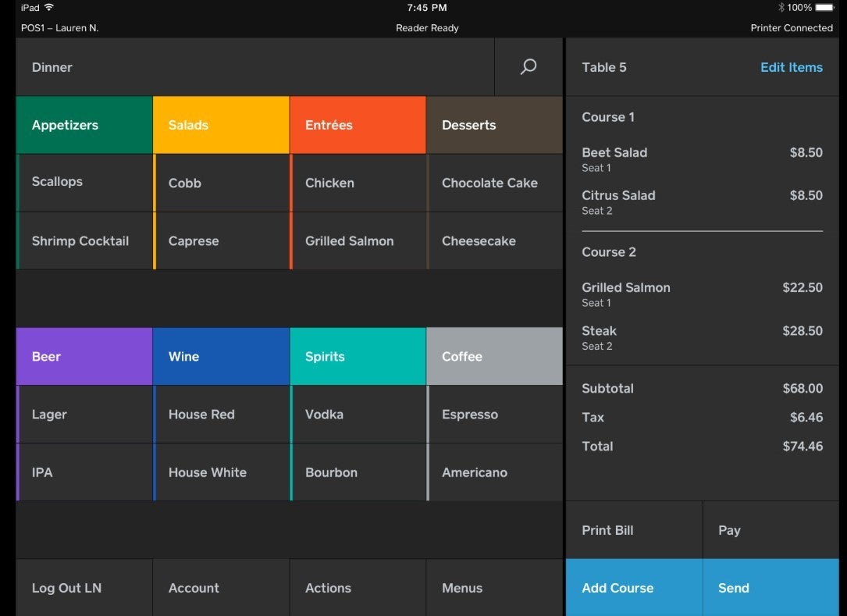Screen dimensions: 847x616
Task: Add Chocolate Cake to the order
Action: point(494,183)
